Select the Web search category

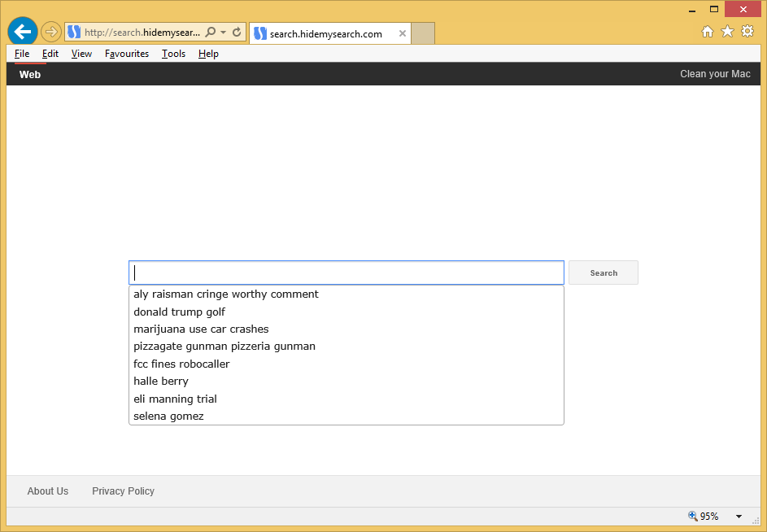[x=30, y=74]
